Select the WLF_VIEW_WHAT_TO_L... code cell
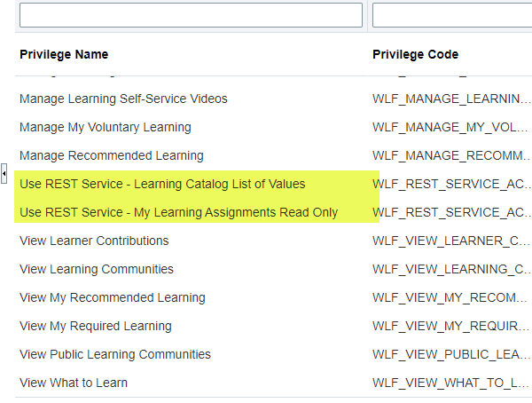This screenshot has width=532, height=403. point(451,383)
